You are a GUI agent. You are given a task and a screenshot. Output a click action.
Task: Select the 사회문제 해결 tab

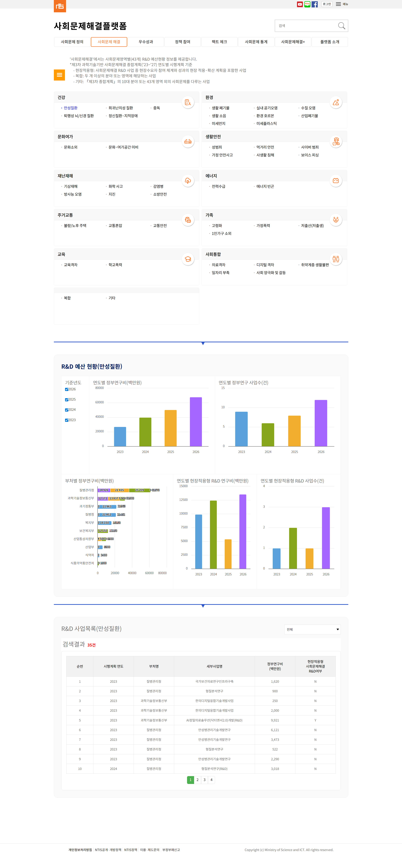(x=109, y=42)
